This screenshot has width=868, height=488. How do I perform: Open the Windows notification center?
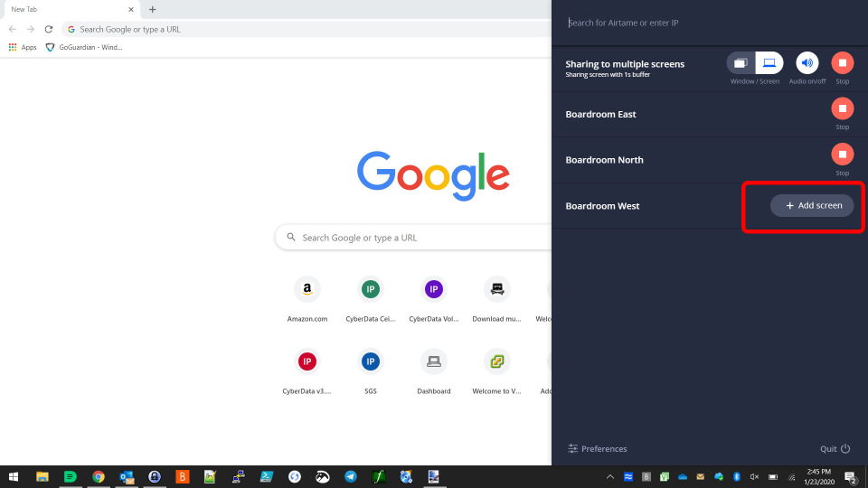coord(850,477)
